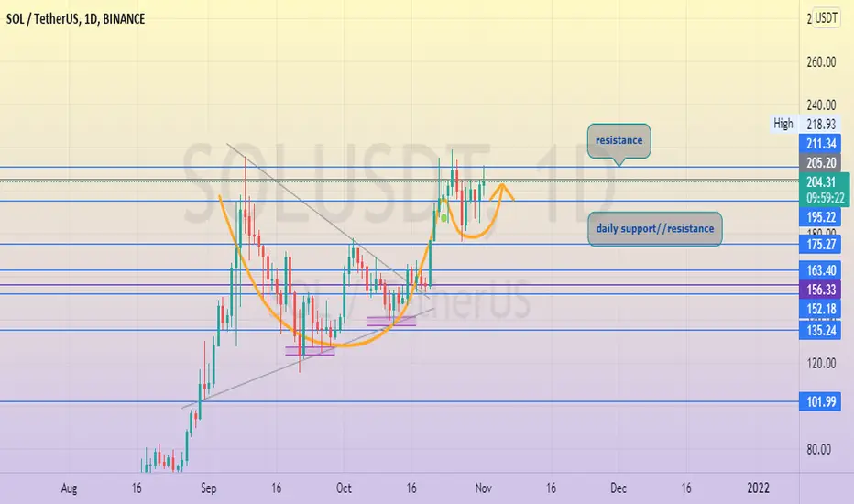Click the 135.24 price level label

click(820, 330)
